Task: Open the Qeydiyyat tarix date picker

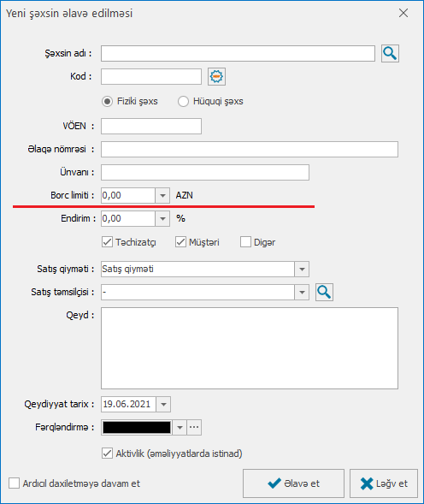Action: point(163,405)
